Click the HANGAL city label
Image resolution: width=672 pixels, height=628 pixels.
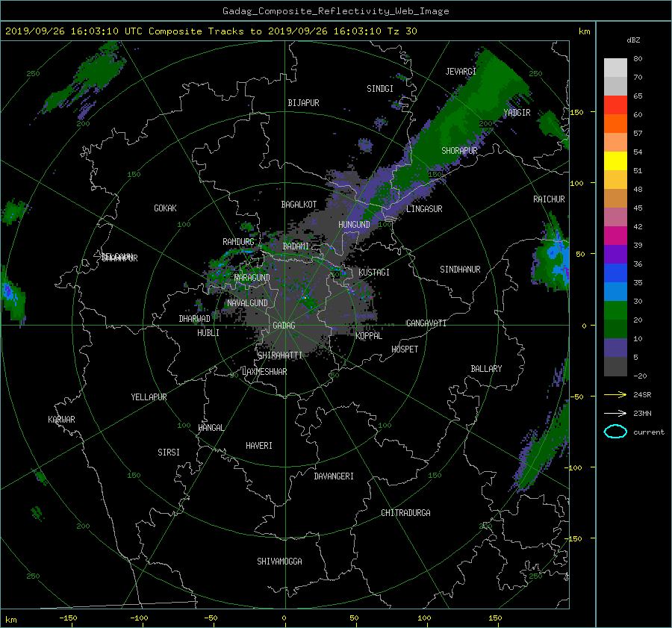click(211, 428)
